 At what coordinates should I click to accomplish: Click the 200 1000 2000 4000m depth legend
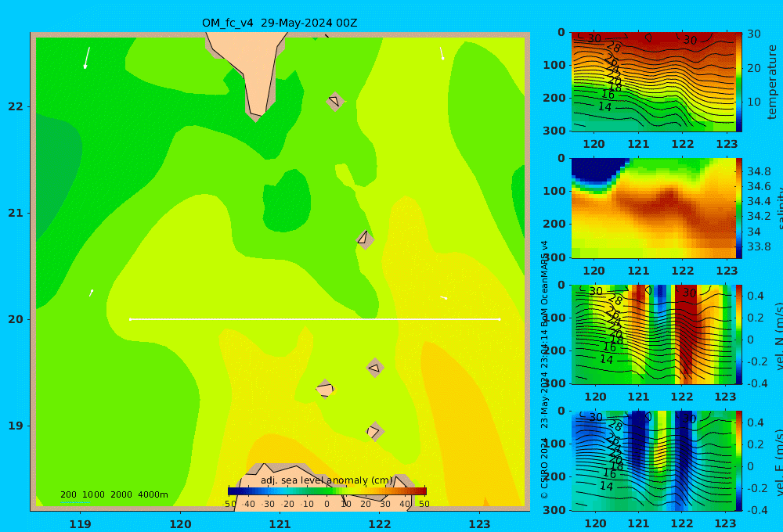pyautogui.click(x=114, y=494)
